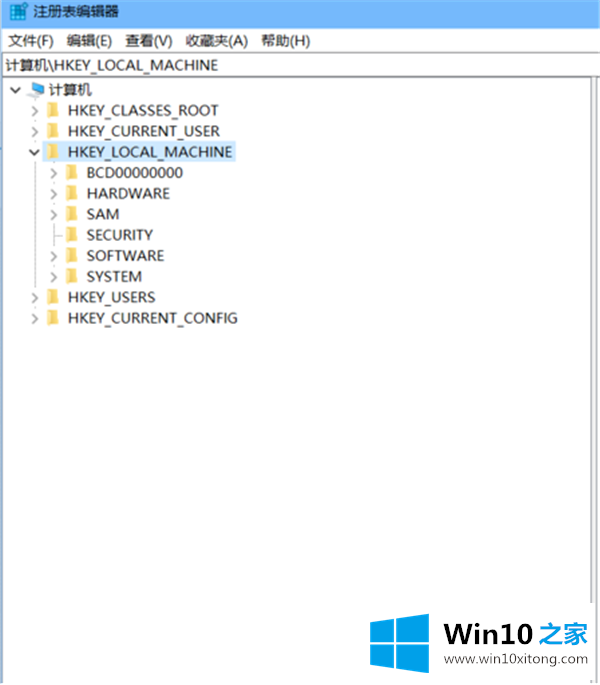Expand the BCD00000000 subkey
Image resolution: width=600 pixels, height=685 pixels.
click(x=54, y=173)
